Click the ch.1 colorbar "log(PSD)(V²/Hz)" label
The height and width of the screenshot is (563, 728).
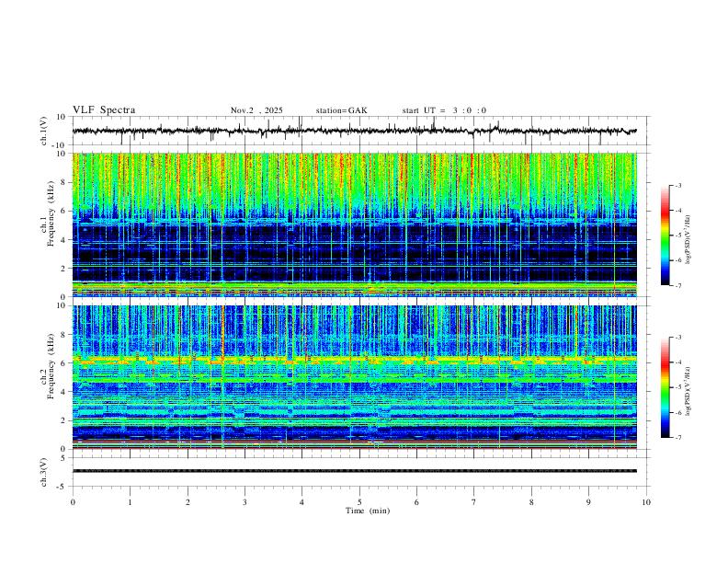(x=688, y=240)
